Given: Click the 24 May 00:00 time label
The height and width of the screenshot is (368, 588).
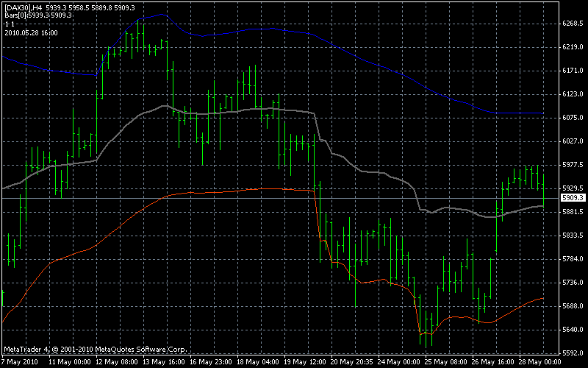Looking at the screenshot, I should point(399,362).
